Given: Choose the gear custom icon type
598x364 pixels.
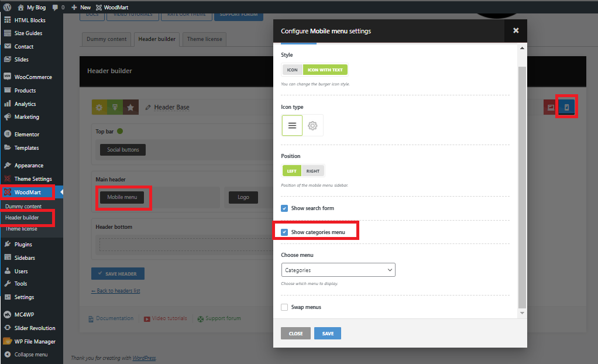Looking at the screenshot, I should point(312,126).
